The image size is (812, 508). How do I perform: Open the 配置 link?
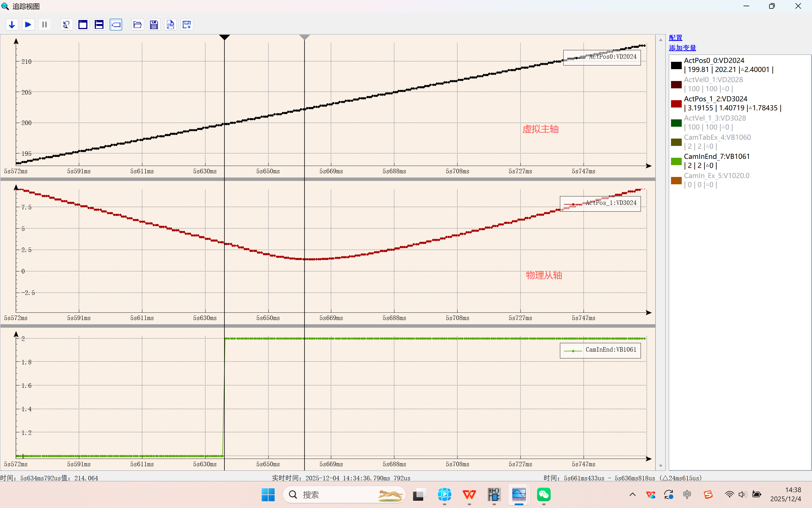pos(676,38)
